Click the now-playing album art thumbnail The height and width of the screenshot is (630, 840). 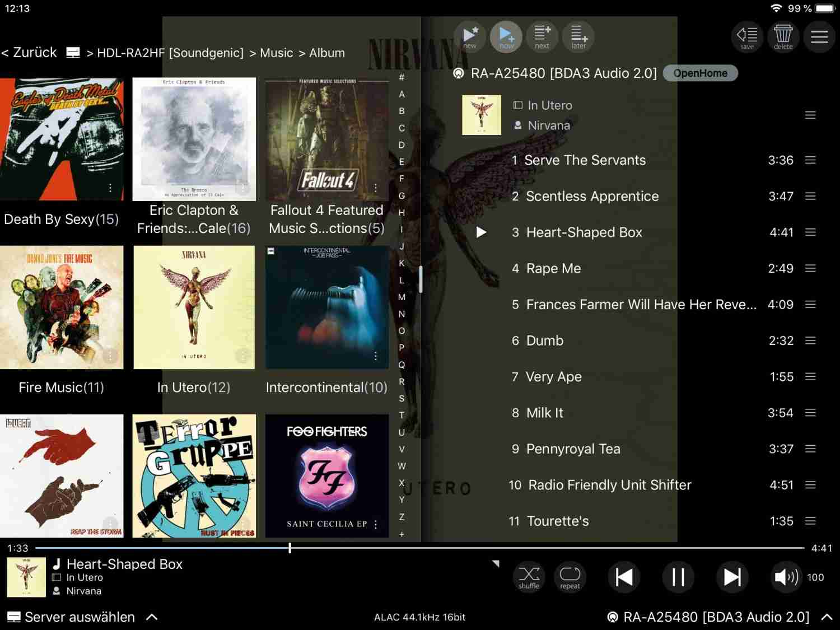[x=26, y=577]
